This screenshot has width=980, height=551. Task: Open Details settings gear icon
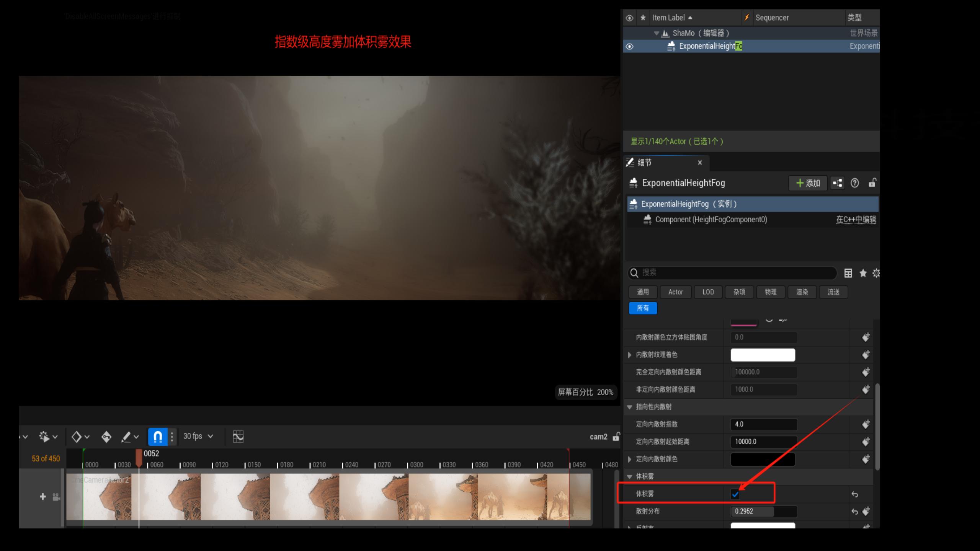pos(875,273)
